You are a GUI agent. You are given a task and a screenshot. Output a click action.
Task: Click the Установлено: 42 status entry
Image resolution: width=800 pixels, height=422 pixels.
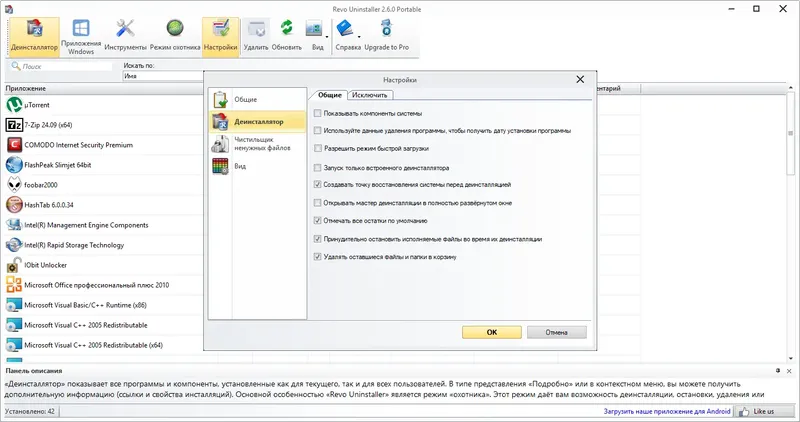click(31, 411)
